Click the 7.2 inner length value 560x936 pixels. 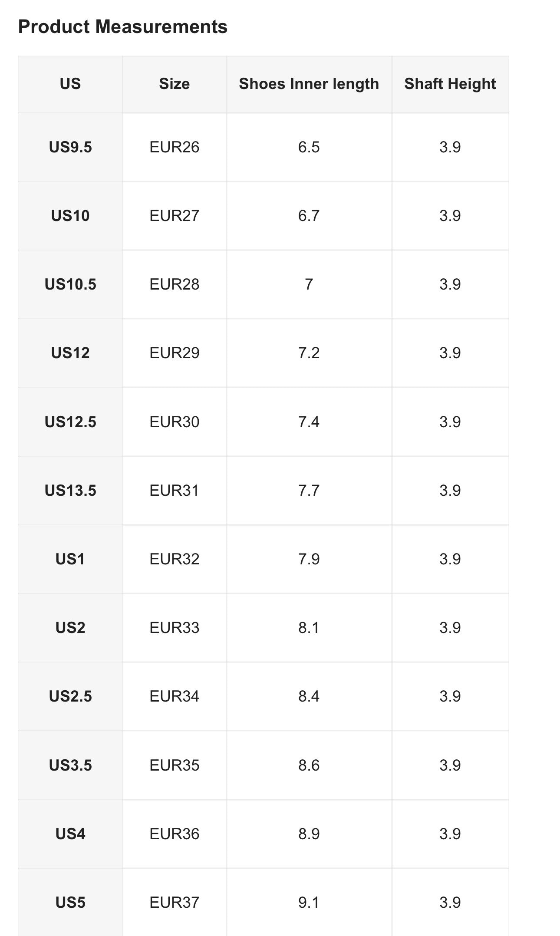tap(309, 353)
